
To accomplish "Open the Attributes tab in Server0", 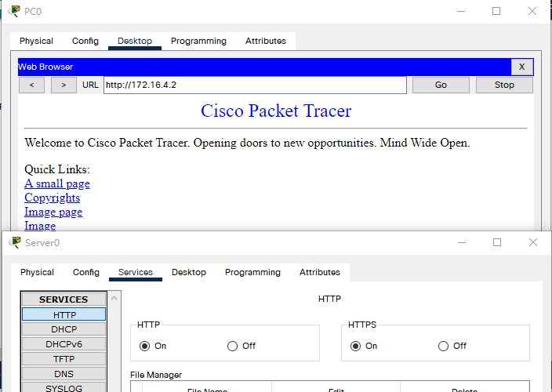I will [x=320, y=272].
